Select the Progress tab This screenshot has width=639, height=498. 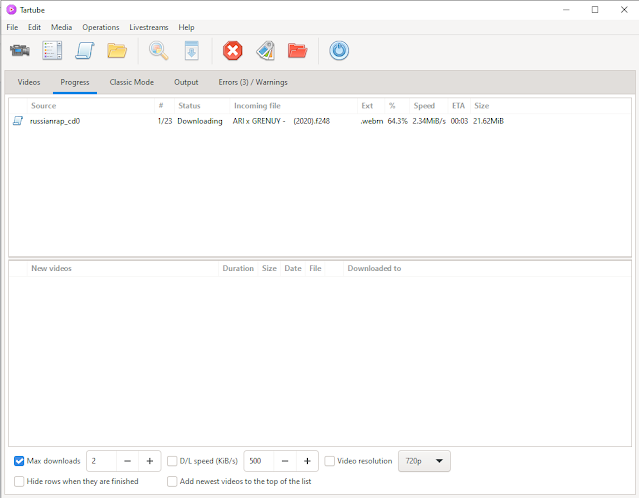click(75, 82)
